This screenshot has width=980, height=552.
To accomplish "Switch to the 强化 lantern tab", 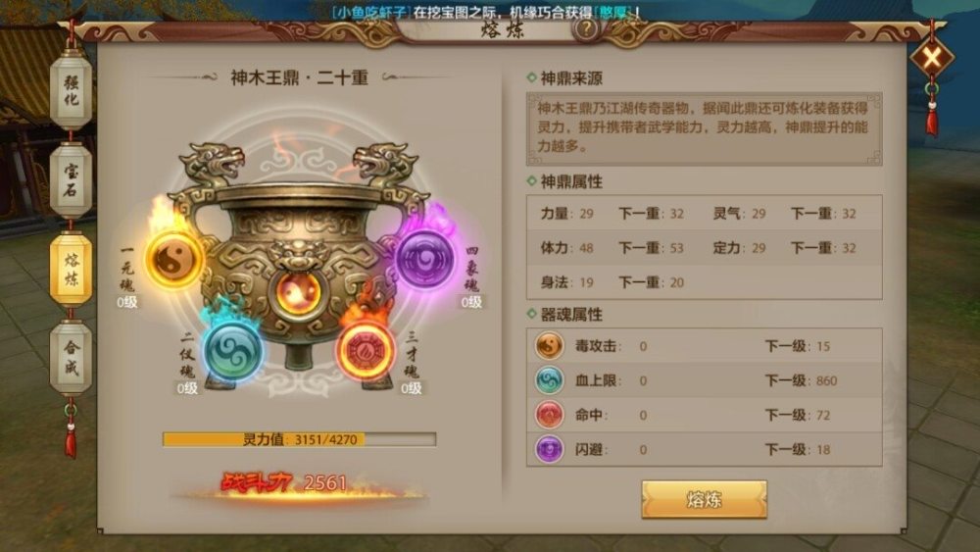I will 72,91.
